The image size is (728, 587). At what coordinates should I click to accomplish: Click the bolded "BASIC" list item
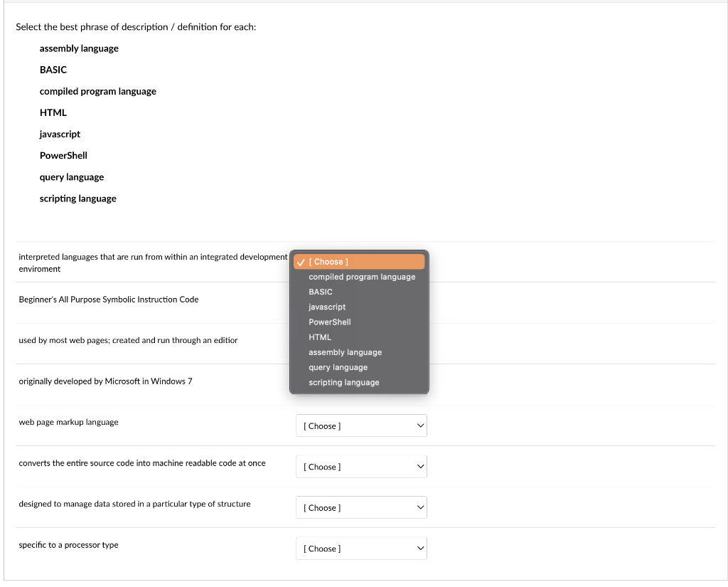53,70
